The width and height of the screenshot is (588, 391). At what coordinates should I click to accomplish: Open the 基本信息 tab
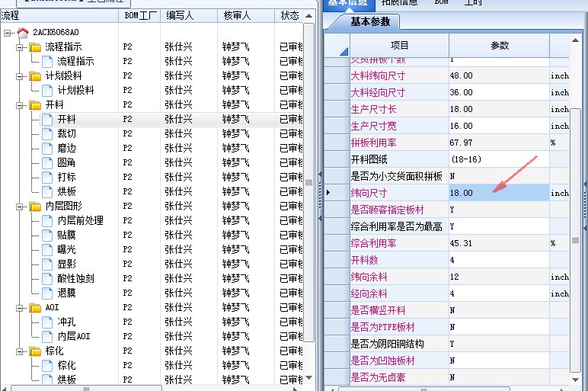pos(347,4)
